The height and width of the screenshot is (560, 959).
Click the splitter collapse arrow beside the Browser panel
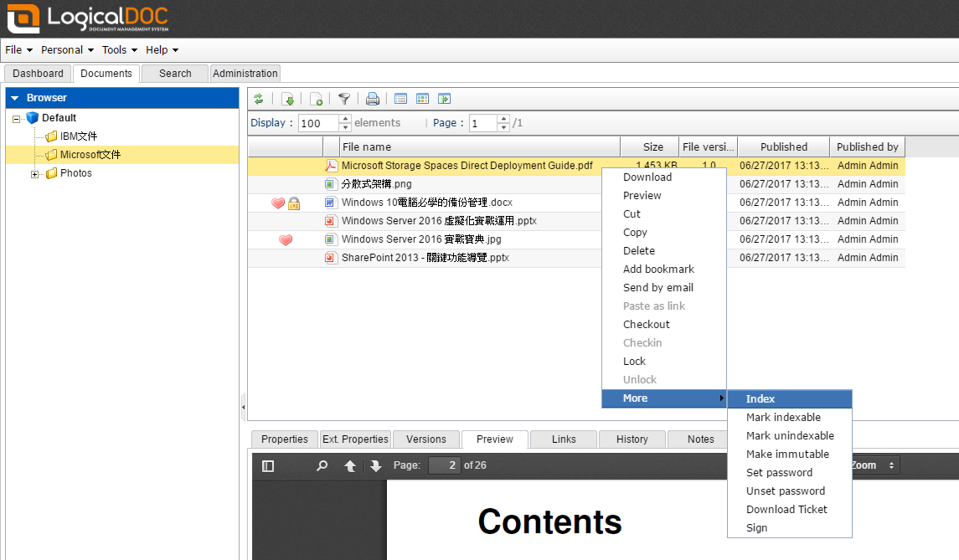(244, 407)
